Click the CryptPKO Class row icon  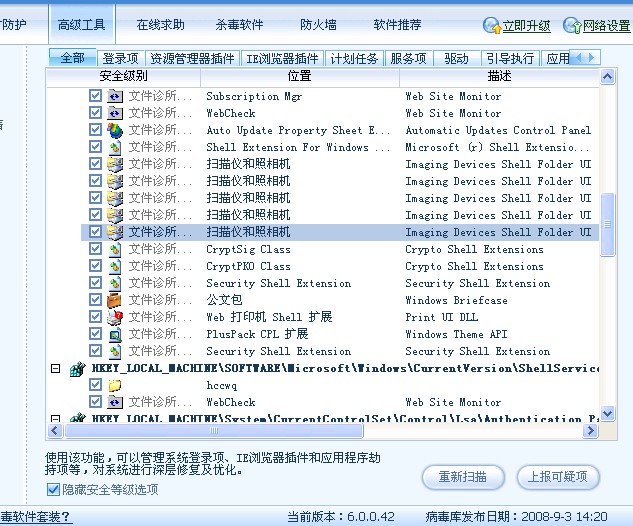pos(115,266)
